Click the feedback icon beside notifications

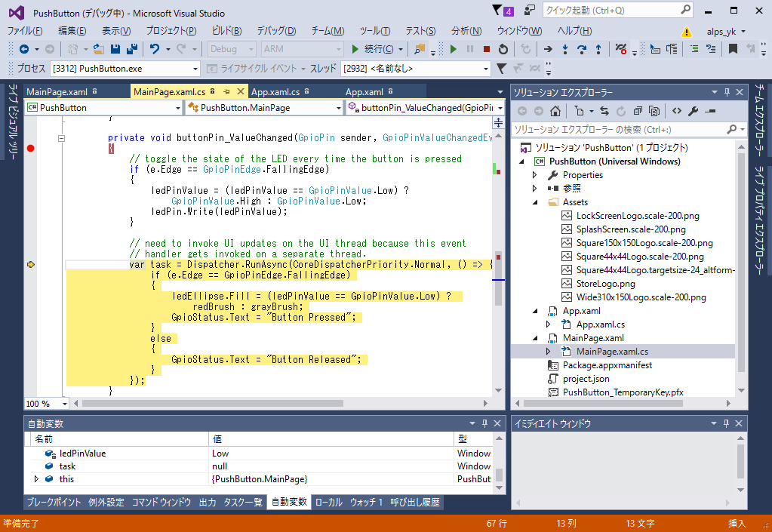pos(530,11)
